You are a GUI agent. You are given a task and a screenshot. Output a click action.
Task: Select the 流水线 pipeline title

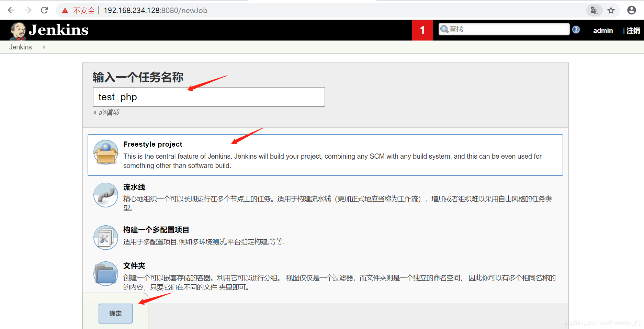pyautogui.click(x=134, y=187)
